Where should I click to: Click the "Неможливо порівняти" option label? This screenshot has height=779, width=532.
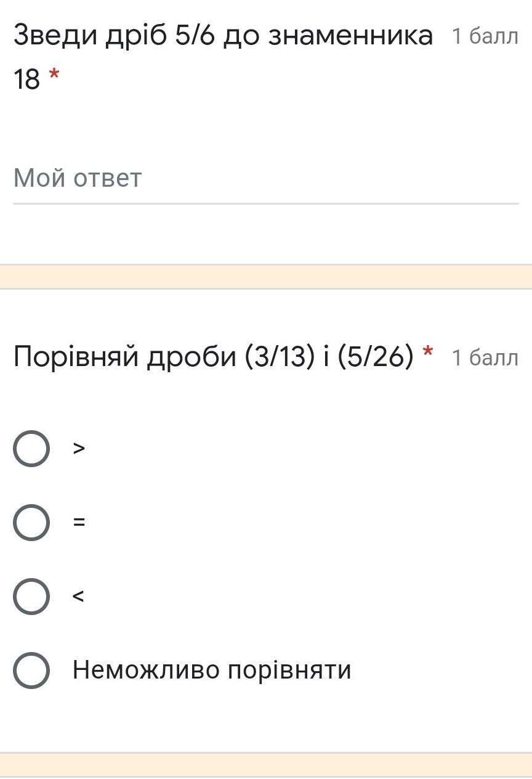pos(212,670)
